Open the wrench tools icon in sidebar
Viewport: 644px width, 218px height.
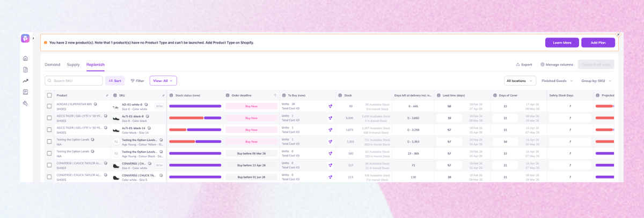[x=25, y=103]
